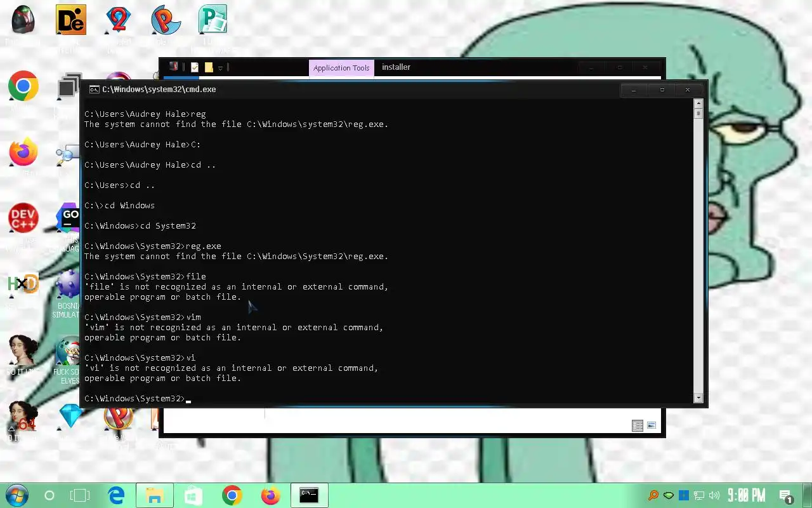Launch Microsoft Edge from the taskbar
The width and height of the screenshot is (812, 508).
click(116, 495)
